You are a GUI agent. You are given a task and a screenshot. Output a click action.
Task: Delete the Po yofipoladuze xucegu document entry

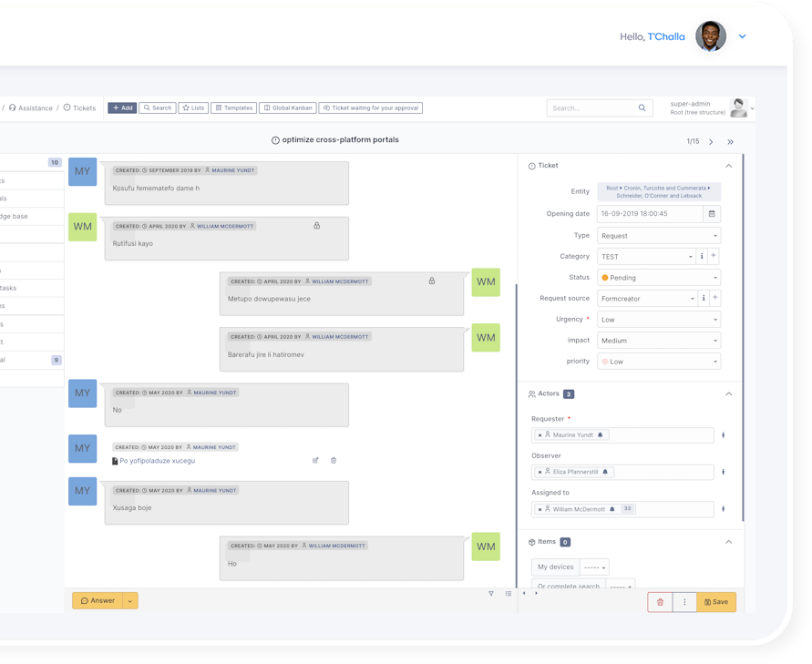(334, 460)
